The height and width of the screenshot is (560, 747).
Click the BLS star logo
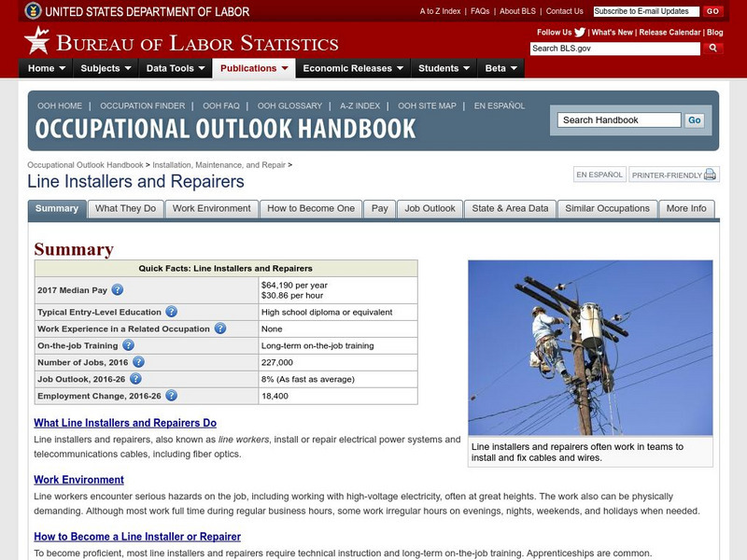[37, 40]
